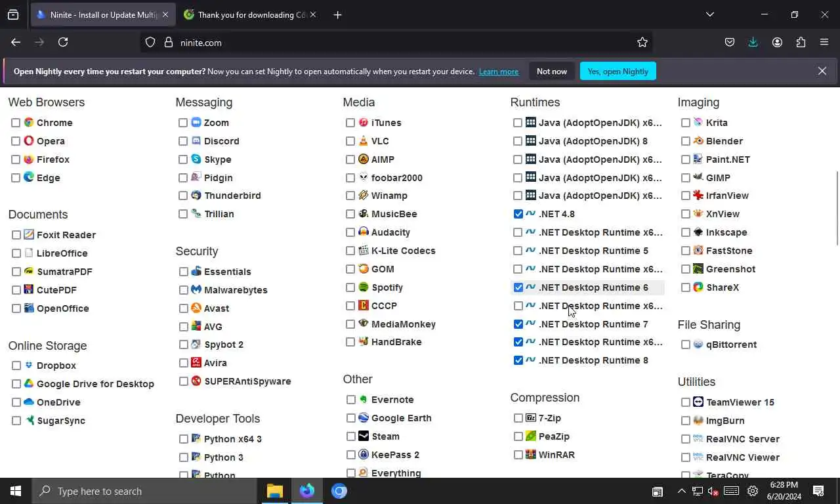
Task: Go back to the previous page
Action: coord(16,42)
